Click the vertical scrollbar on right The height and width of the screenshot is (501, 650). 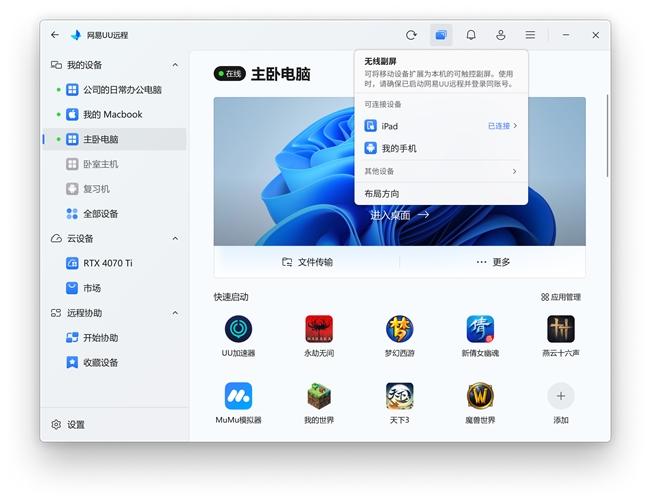[x=607, y=136]
